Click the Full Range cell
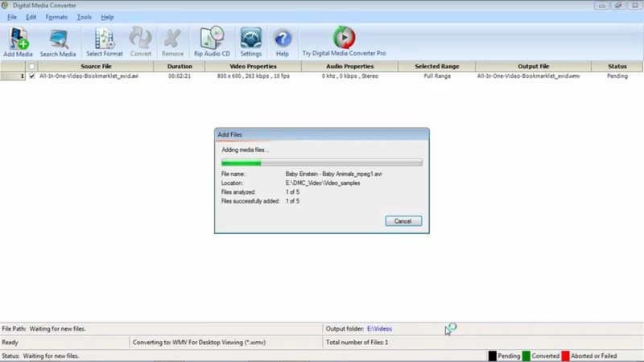The width and height of the screenshot is (644, 362). tap(437, 76)
